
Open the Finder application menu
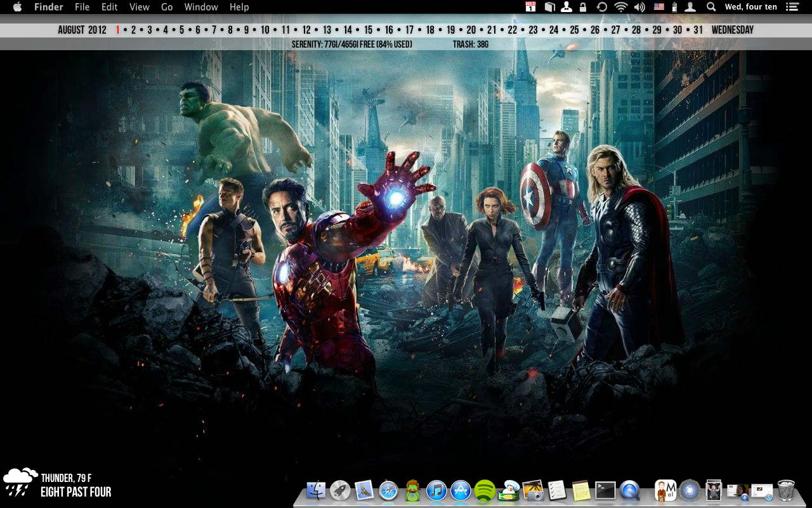click(x=49, y=7)
